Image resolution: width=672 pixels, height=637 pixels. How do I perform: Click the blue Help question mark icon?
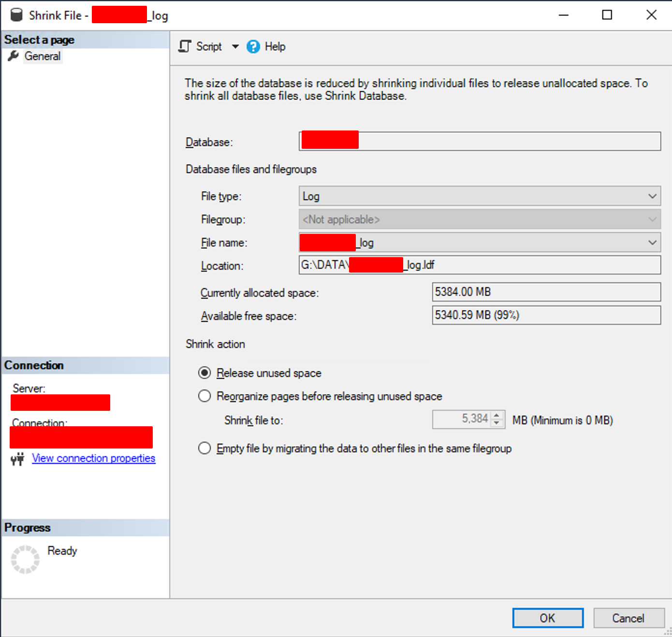253,46
